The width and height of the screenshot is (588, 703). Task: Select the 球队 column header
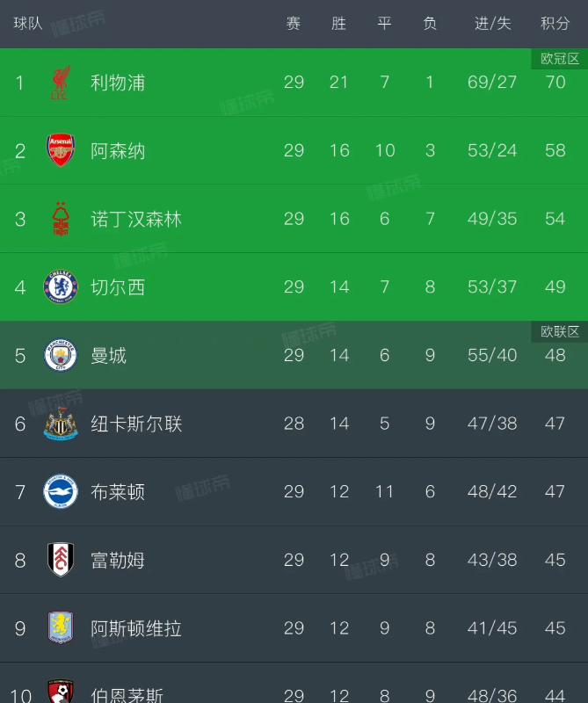pyautogui.click(x=28, y=24)
